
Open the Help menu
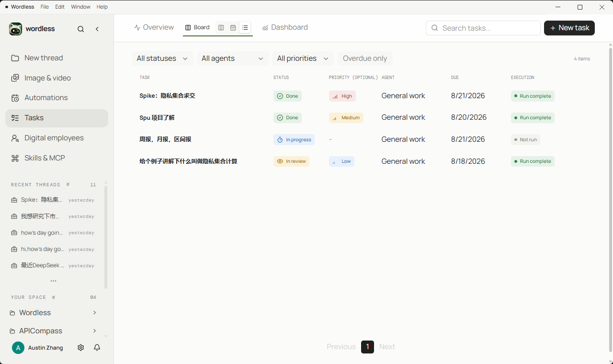(102, 7)
